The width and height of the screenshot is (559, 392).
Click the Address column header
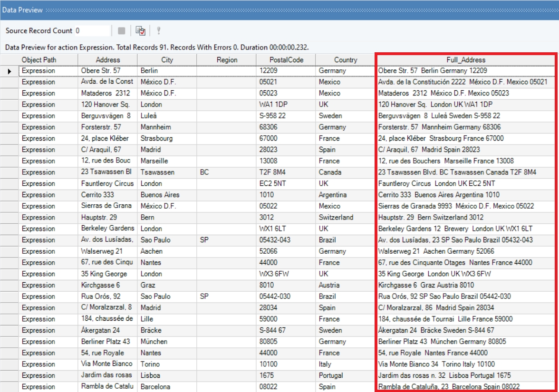[108, 60]
